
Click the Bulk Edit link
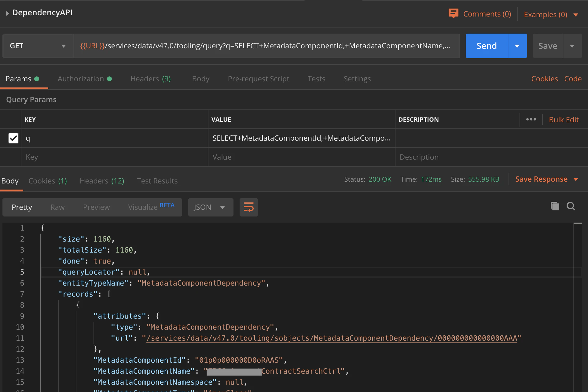click(564, 120)
